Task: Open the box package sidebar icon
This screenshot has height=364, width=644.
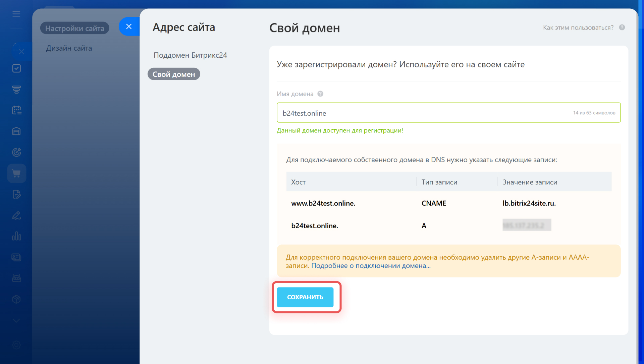Action: tap(16, 299)
